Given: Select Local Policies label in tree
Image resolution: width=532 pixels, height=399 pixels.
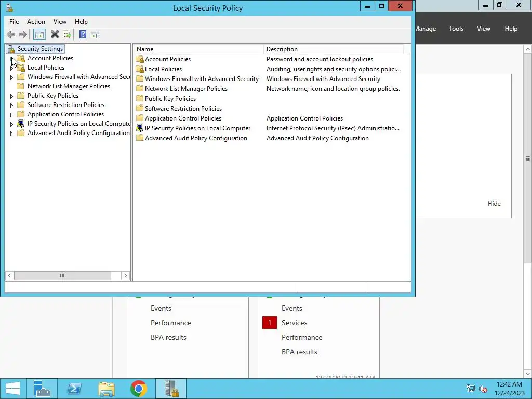Looking at the screenshot, I should pyautogui.click(x=46, y=68).
